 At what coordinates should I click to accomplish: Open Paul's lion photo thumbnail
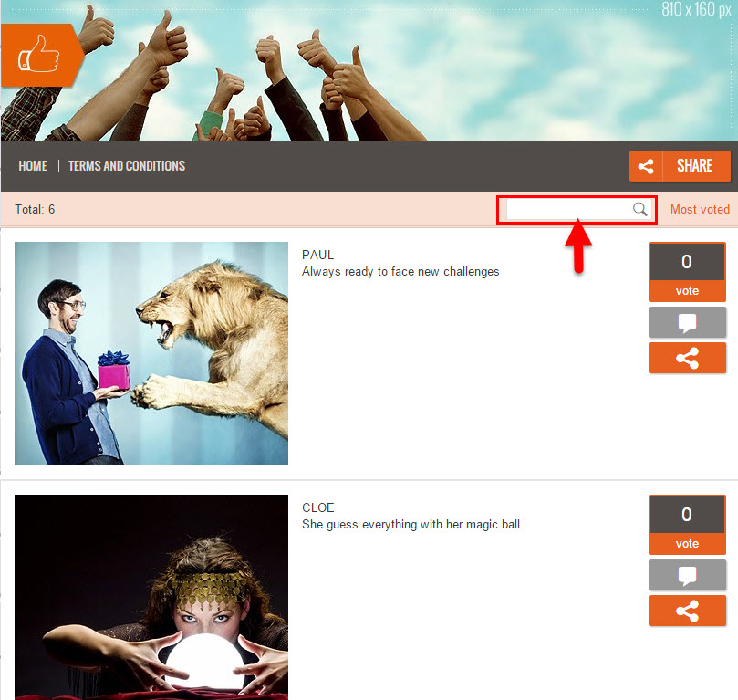(151, 353)
